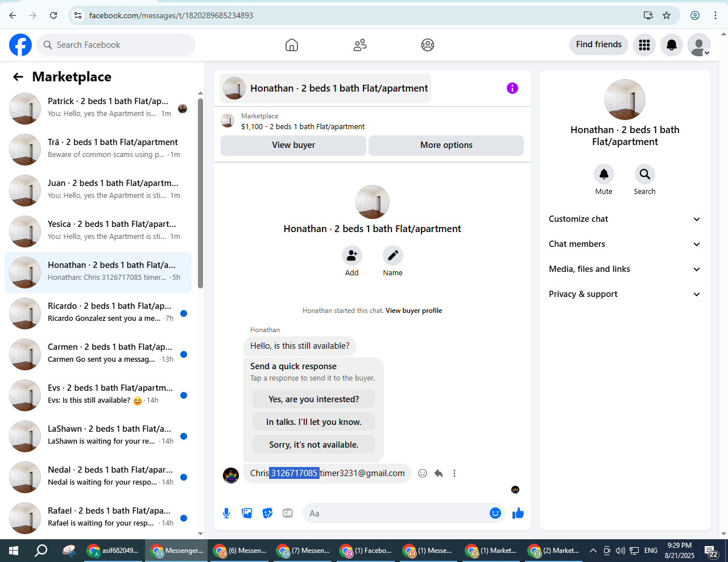Switch to '(2) Market...' taskbar window
This screenshot has height=562, width=728.
pos(554,551)
